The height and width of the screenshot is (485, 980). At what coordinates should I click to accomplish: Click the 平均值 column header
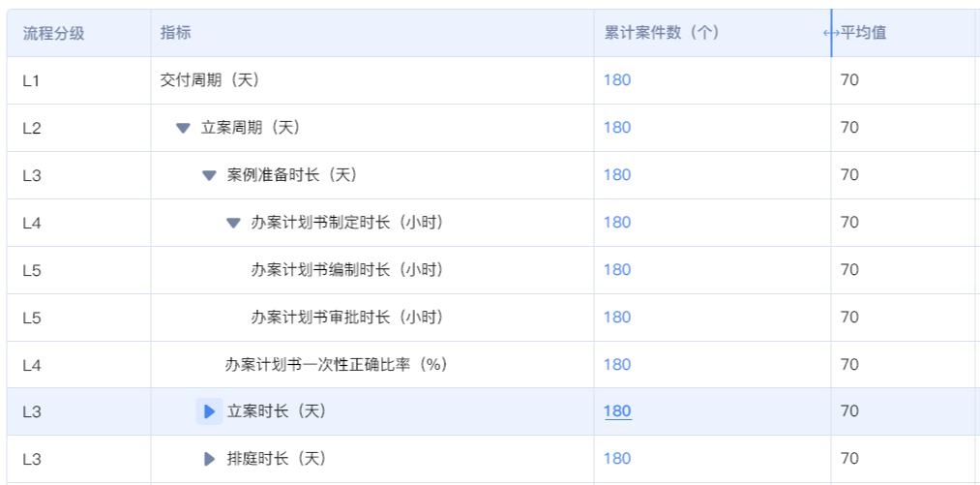point(864,33)
